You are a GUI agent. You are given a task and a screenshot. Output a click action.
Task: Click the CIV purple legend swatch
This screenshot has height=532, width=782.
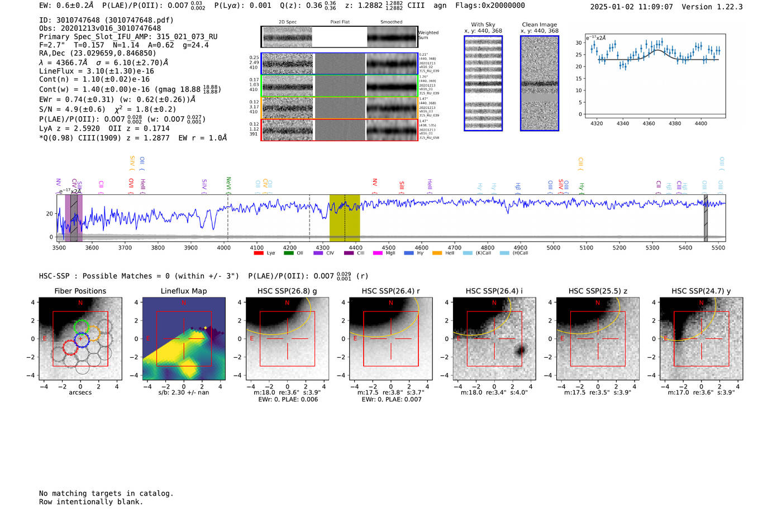point(318,253)
